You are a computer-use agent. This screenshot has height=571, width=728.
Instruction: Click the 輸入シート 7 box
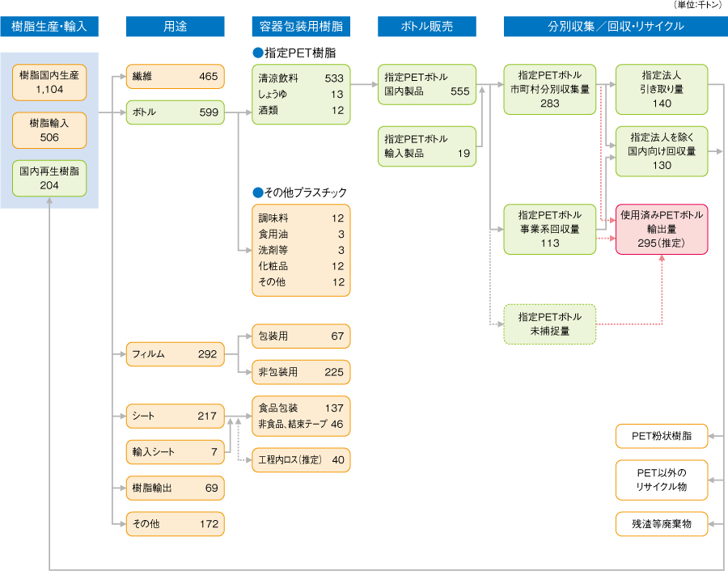pyautogui.click(x=175, y=452)
